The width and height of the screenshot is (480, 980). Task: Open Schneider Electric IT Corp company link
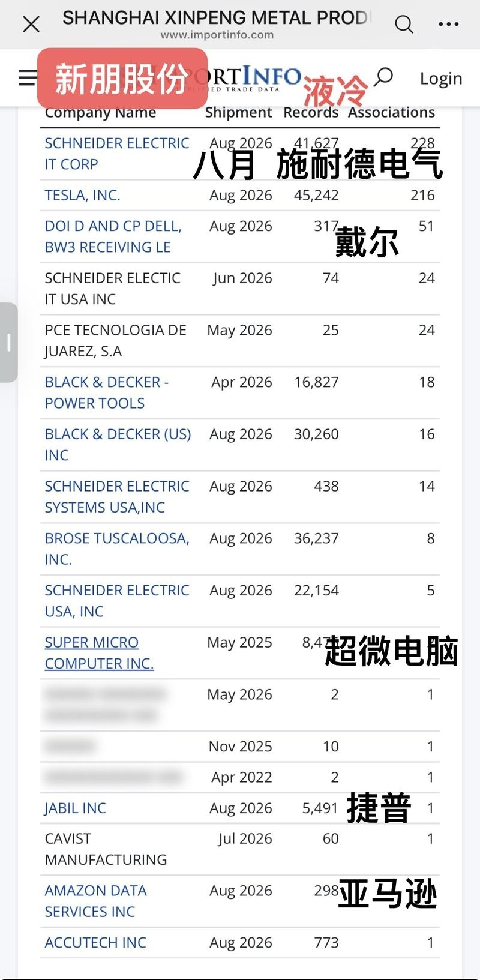117,154
